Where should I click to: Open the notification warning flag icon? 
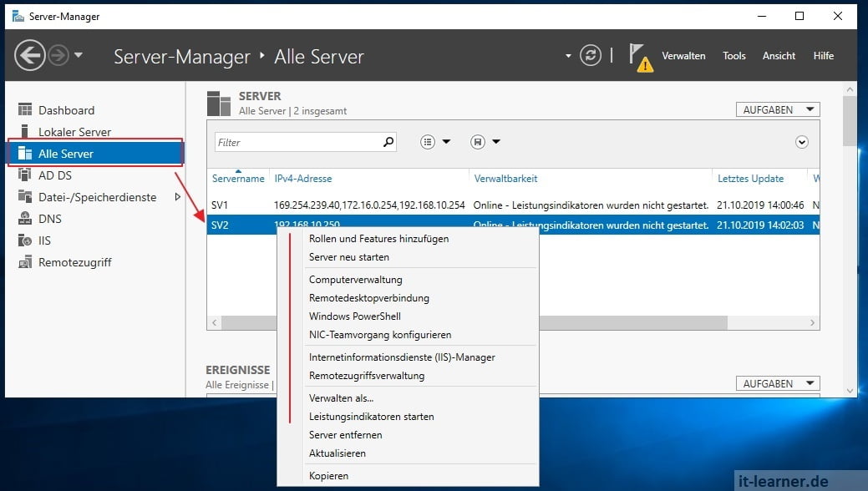[639, 55]
